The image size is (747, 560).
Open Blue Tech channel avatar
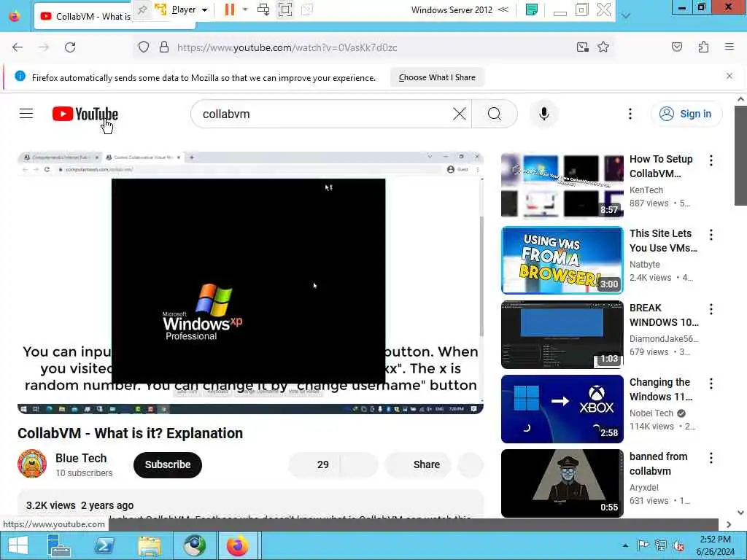click(x=32, y=464)
